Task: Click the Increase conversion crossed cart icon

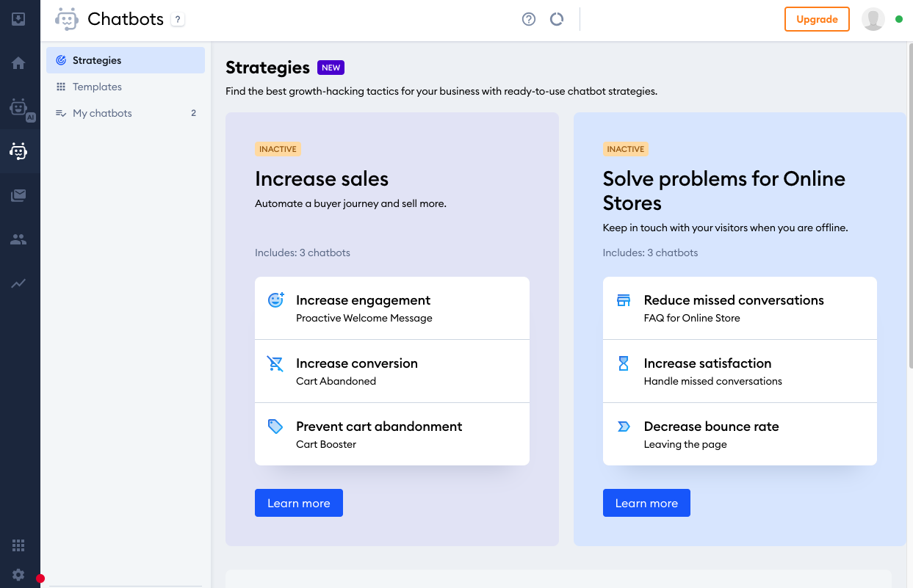Action: pyautogui.click(x=275, y=363)
